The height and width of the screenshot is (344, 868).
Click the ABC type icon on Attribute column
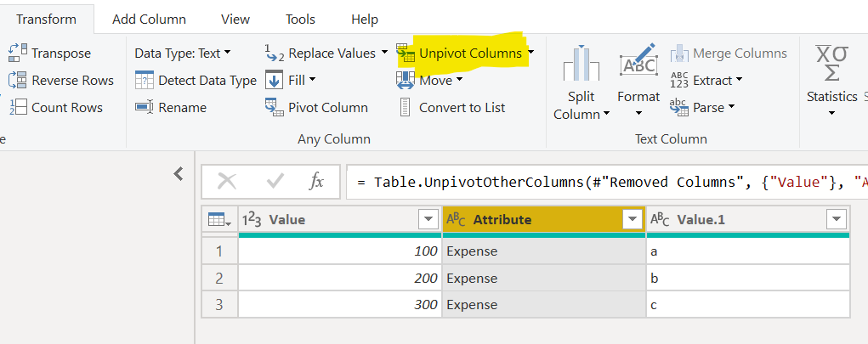click(457, 219)
